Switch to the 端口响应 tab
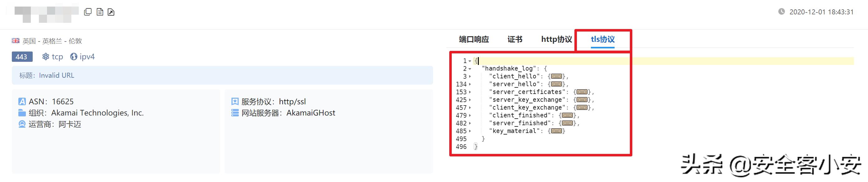Screen dimensions: 868x182 tap(474, 39)
